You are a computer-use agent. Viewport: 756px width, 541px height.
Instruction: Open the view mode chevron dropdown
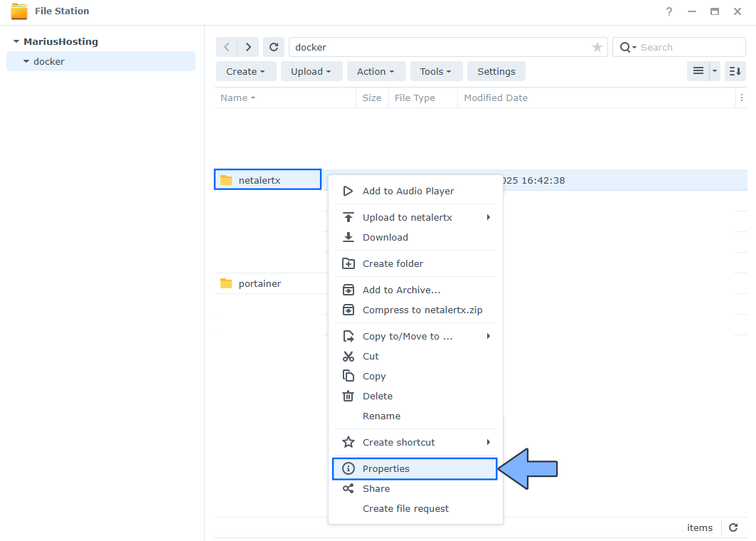(x=713, y=71)
